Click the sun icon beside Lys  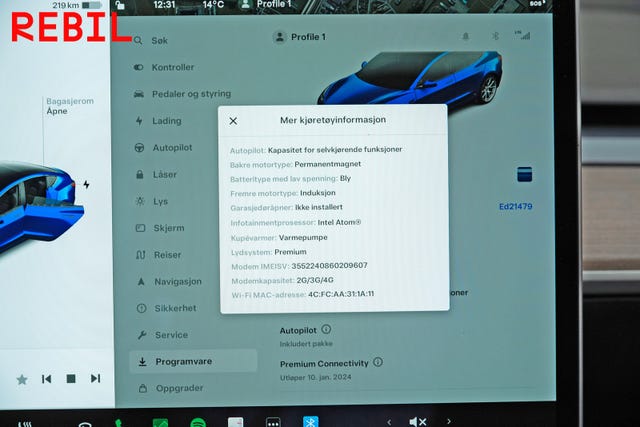140,201
